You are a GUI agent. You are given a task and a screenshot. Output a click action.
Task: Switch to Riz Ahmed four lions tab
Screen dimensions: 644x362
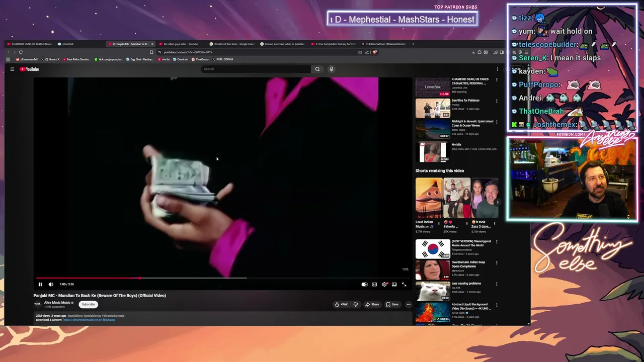pos(232,44)
